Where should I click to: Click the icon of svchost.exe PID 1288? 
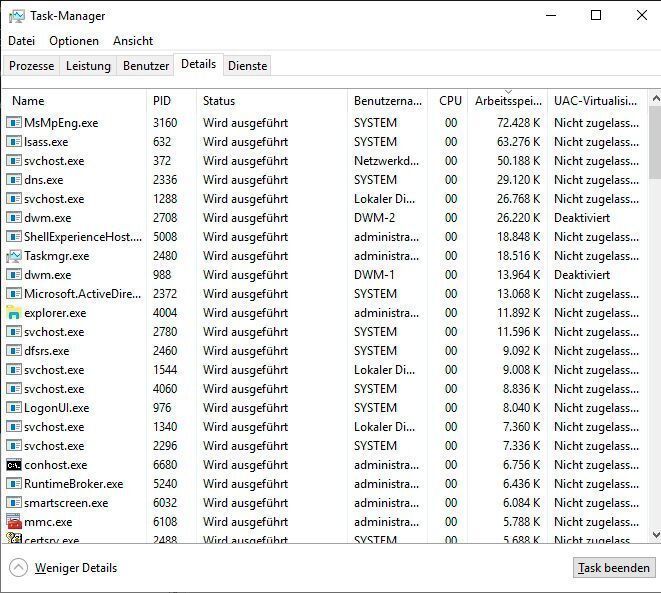click(13, 199)
